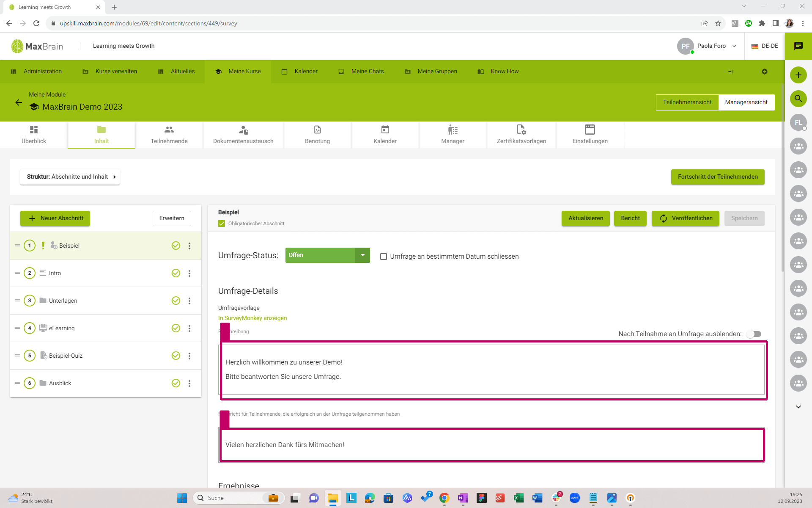This screenshot has width=812, height=508.
Task: Click page vertical scrollbar
Action: [782, 178]
